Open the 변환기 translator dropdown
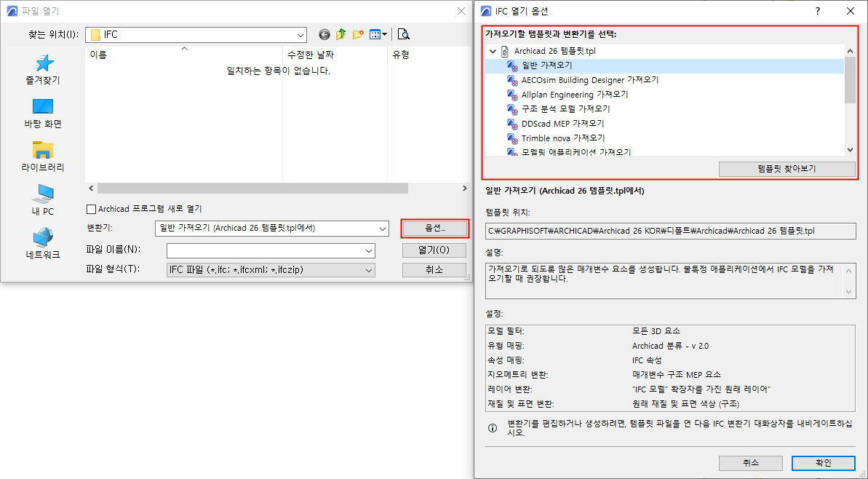 click(x=272, y=228)
